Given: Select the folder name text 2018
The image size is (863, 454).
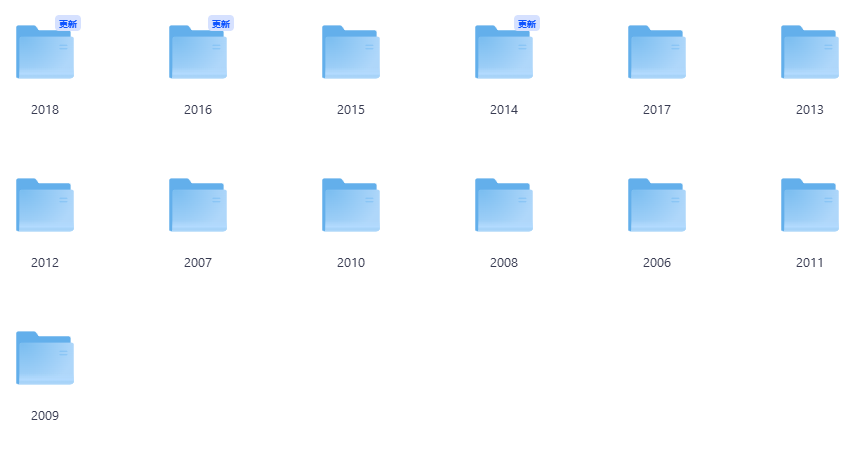Looking at the screenshot, I should coord(45,110).
